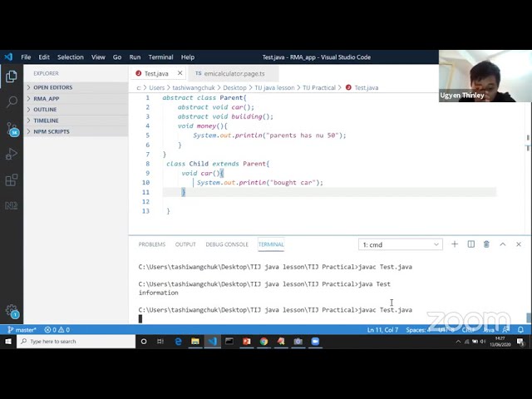Open Command Prompt from the taskbar
Screen dimensions: 532x399
click(229, 342)
